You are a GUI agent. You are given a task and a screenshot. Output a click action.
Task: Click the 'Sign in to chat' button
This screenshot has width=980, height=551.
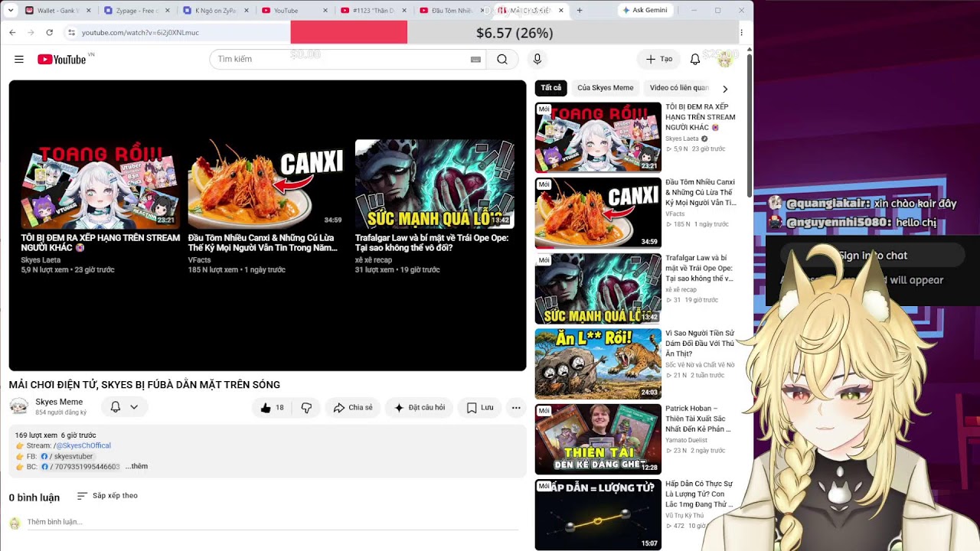[873, 256]
